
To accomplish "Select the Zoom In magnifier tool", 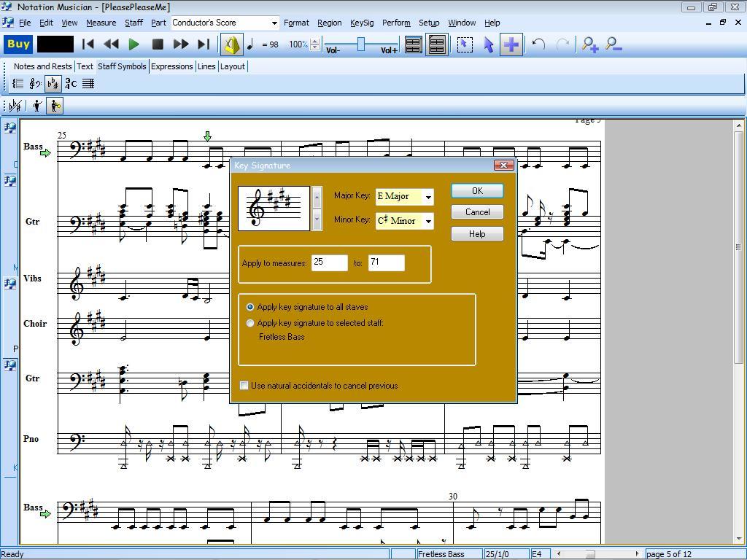I will [x=589, y=44].
